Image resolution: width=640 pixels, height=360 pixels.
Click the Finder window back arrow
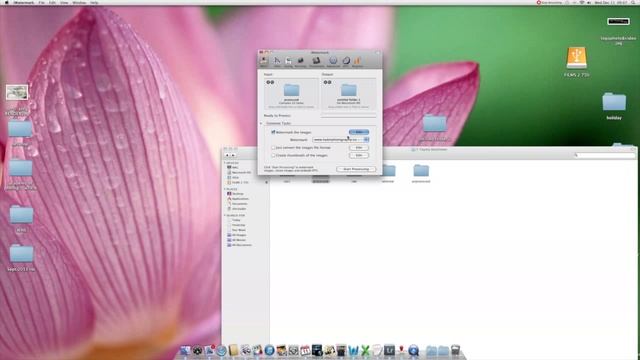point(227,155)
